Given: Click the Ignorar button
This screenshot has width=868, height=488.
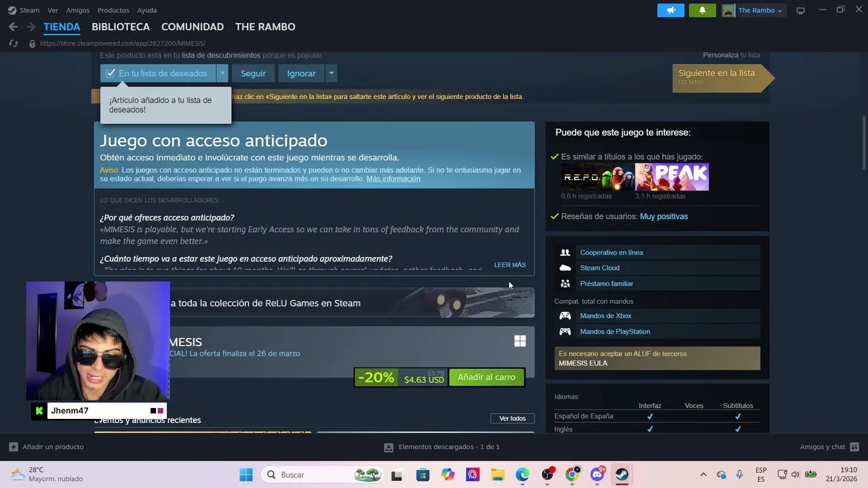Looking at the screenshot, I should 301,73.
